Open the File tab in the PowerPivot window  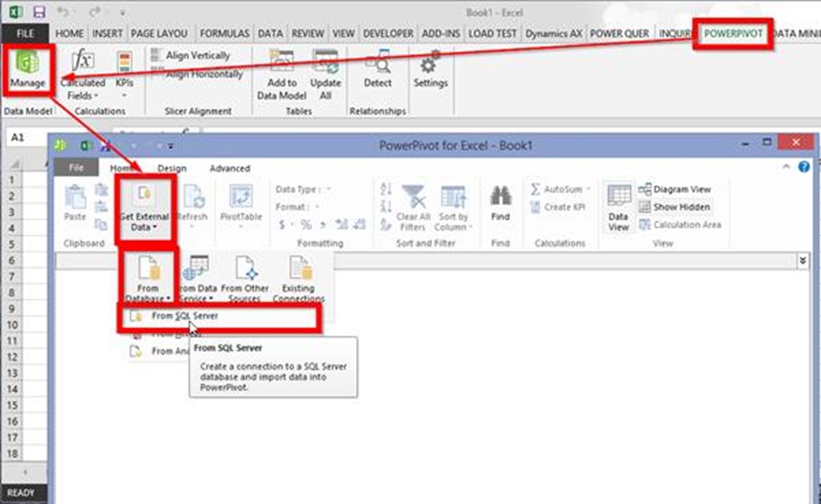(76, 168)
